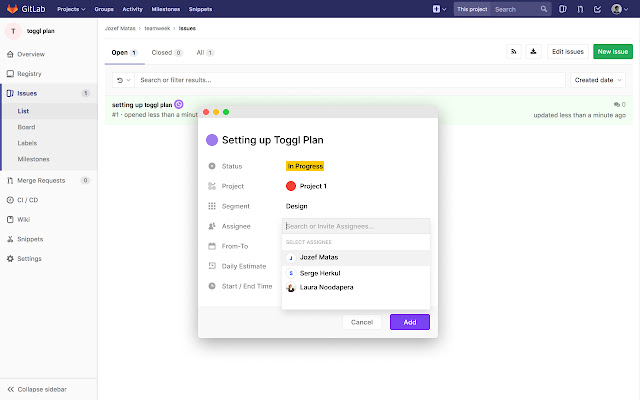
Task: Click the RSS feed icon button
Action: coord(513,51)
